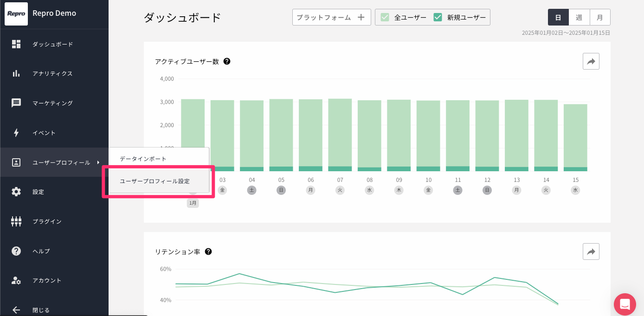Switch the chart period to 週

point(579,17)
